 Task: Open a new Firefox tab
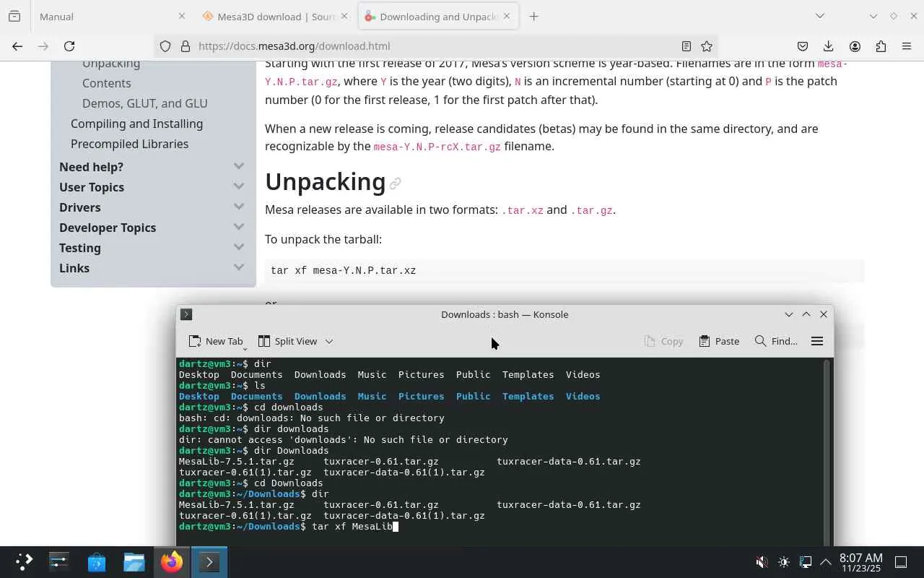point(534,16)
